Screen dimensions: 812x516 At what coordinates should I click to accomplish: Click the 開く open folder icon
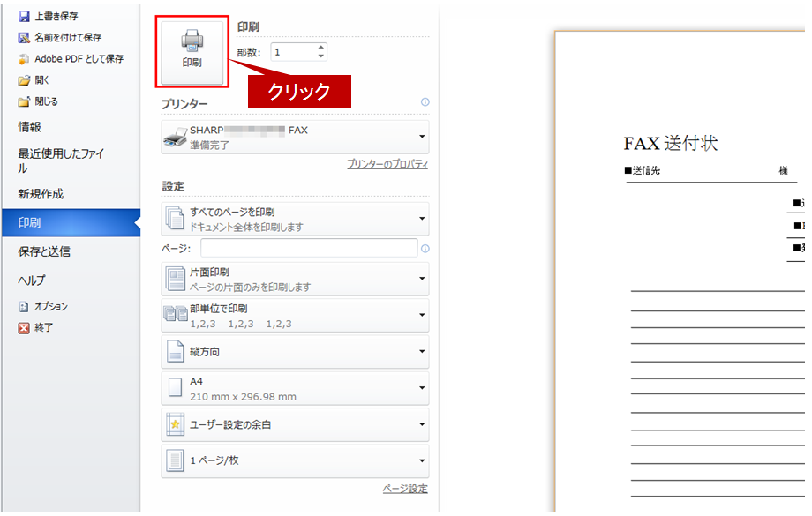[x=24, y=80]
